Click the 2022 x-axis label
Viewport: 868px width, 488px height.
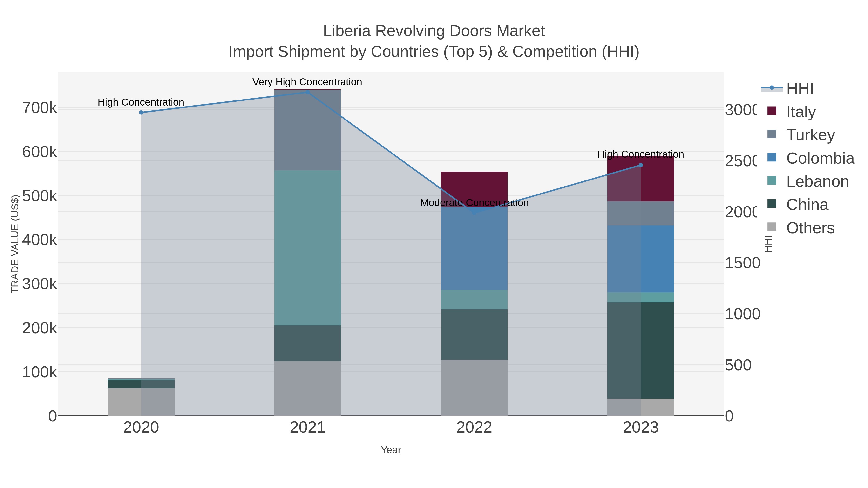click(474, 427)
